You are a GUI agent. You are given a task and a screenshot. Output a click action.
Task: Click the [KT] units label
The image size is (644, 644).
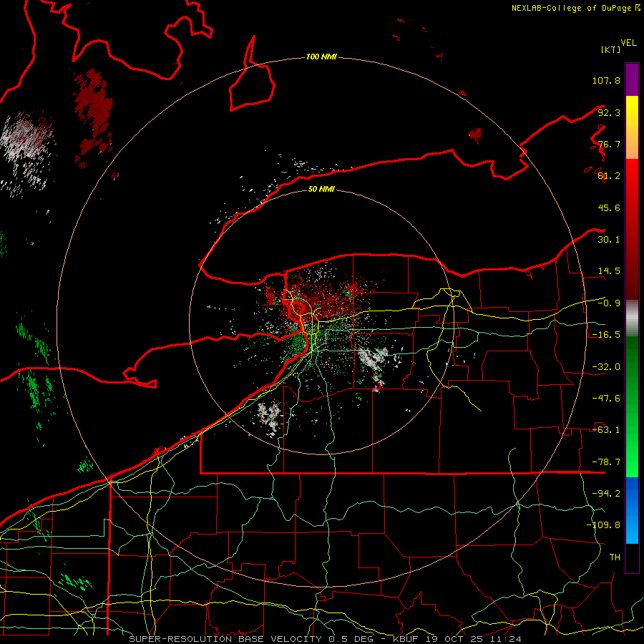click(611, 49)
